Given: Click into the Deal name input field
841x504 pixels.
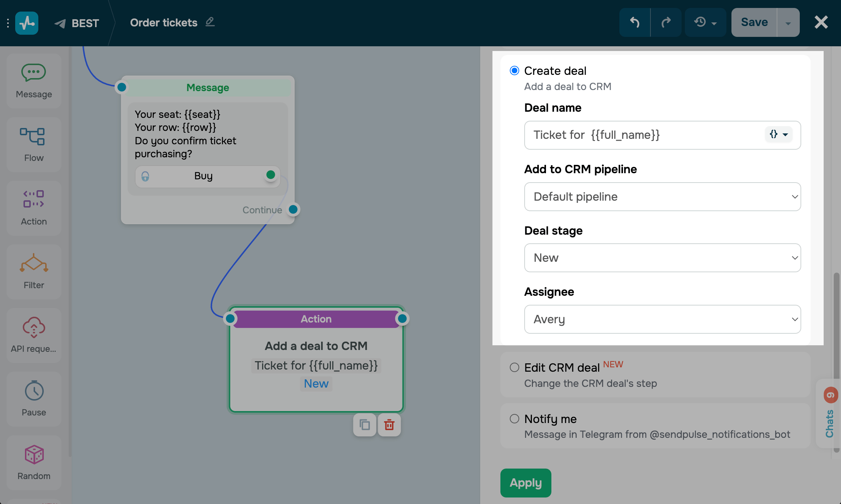Looking at the screenshot, I should click(644, 135).
